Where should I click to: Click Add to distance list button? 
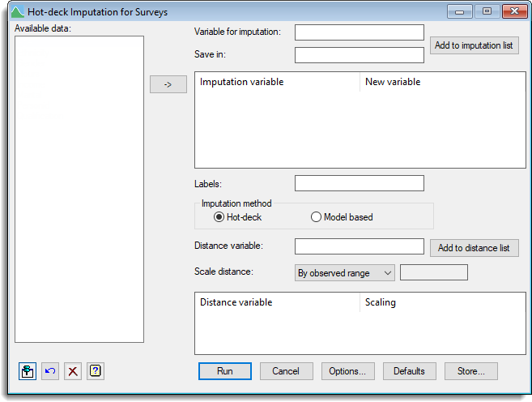coord(474,248)
